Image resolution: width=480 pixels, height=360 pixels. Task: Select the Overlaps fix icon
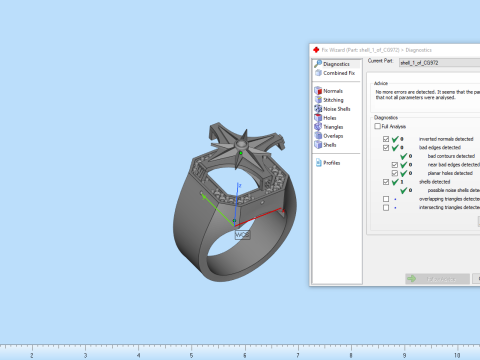(x=318, y=136)
